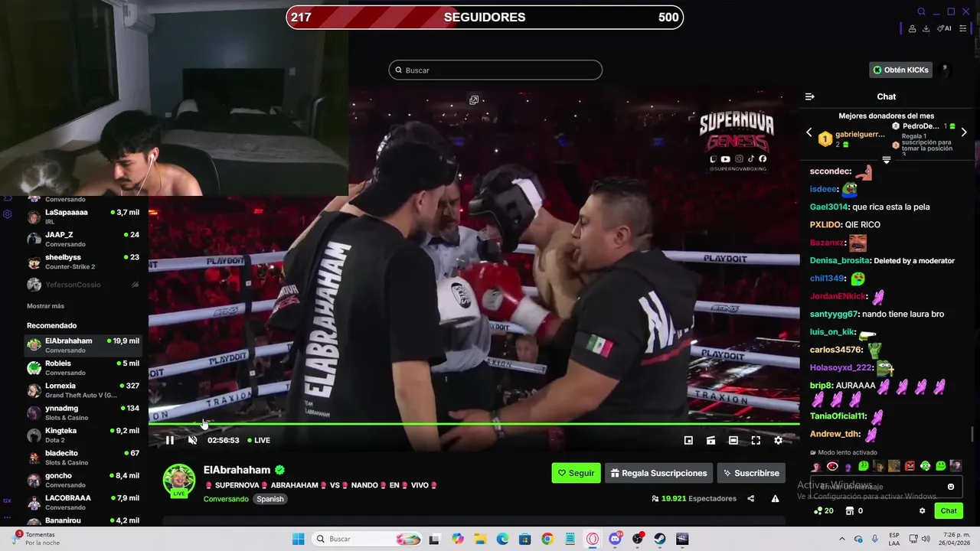Open YefersonCossio offline channel
The width and height of the screenshot is (980, 551).
tap(83, 285)
